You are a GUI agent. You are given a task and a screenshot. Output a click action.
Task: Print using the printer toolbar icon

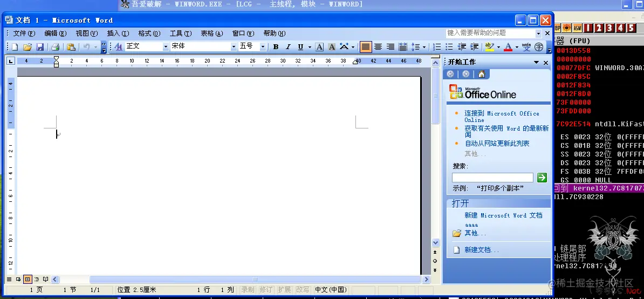[x=56, y=47]
